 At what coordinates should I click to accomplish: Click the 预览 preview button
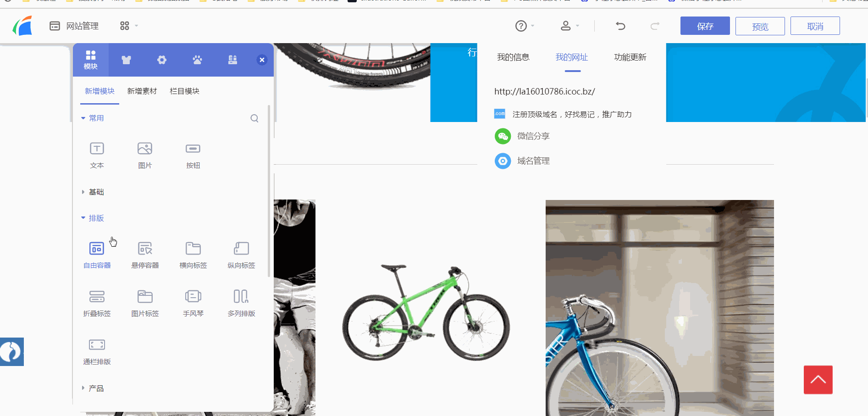760,26
